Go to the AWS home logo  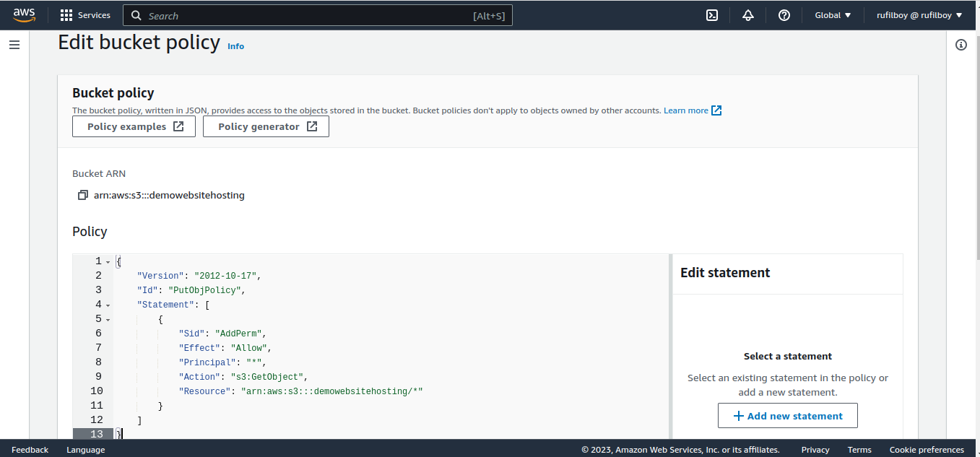(x=24, y=15)
